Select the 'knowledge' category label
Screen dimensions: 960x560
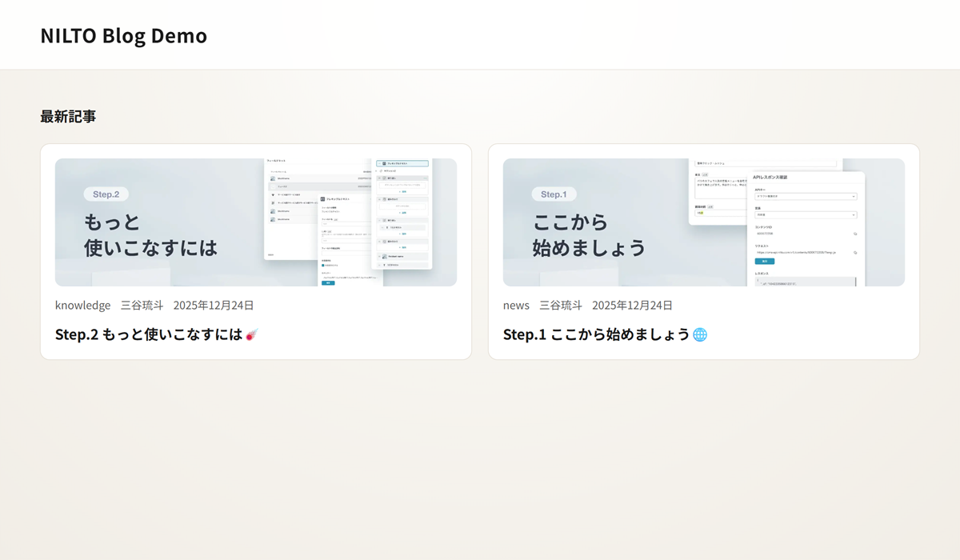82,305
